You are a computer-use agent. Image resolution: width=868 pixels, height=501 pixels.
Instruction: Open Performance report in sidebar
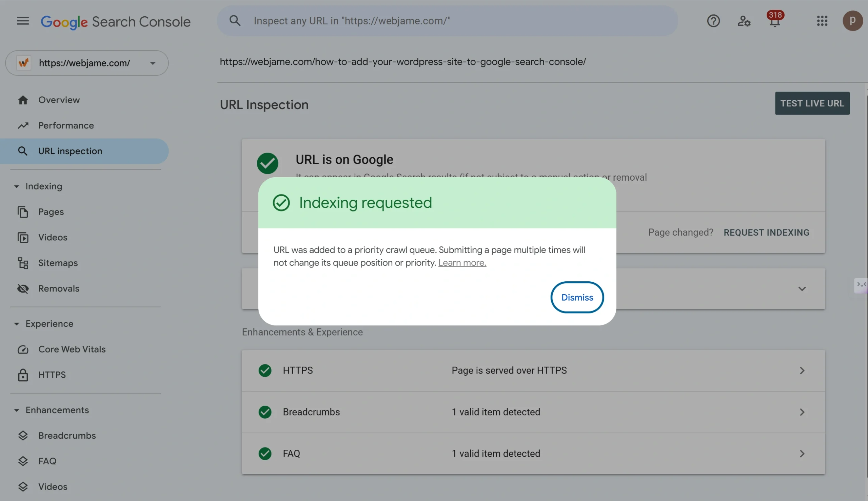pos(84,125)
